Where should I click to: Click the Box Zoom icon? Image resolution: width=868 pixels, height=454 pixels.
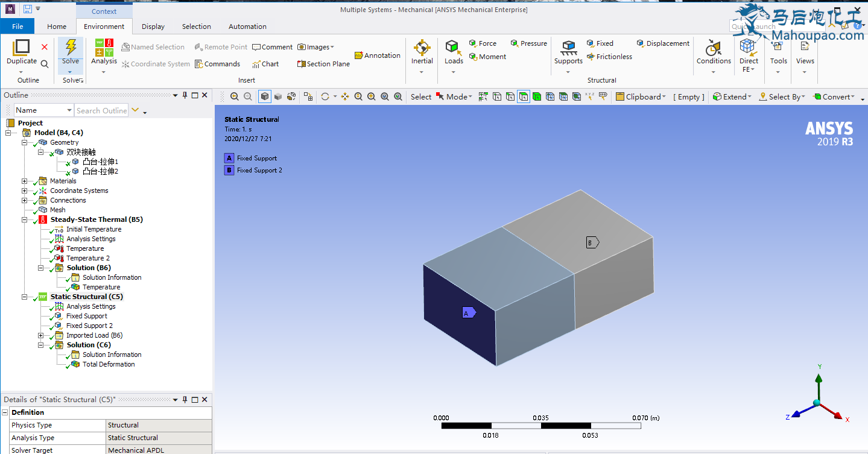click(372, 96)
